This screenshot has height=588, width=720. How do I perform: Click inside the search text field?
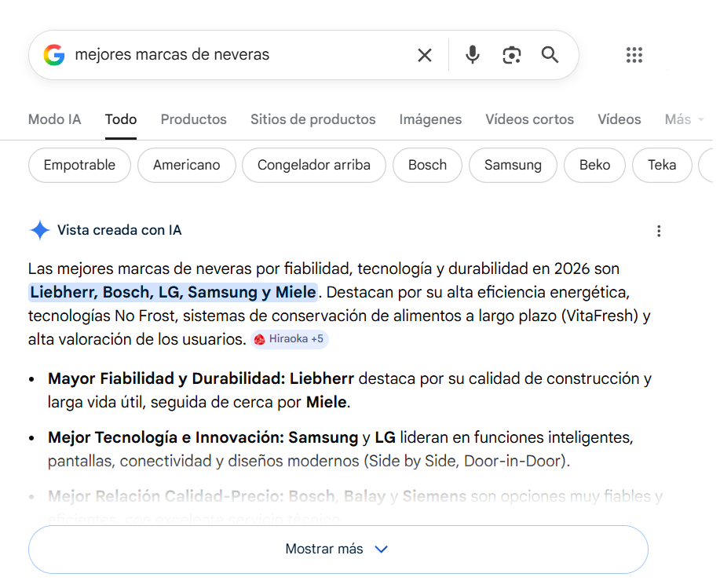pos(236,55)
